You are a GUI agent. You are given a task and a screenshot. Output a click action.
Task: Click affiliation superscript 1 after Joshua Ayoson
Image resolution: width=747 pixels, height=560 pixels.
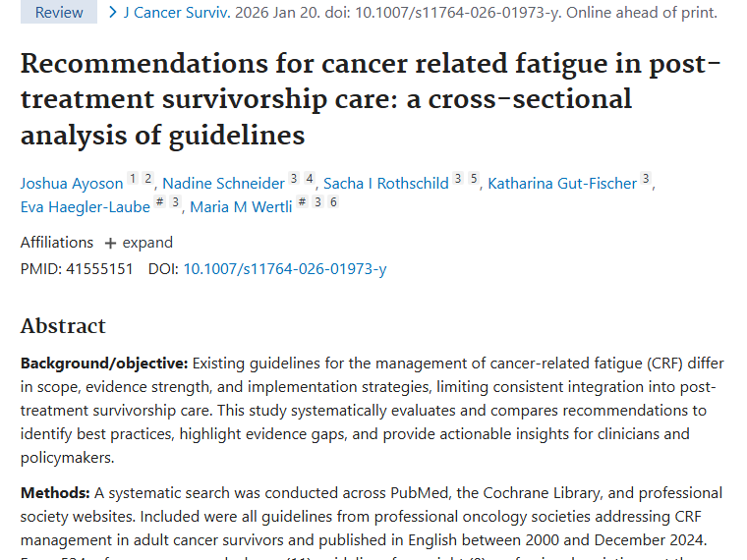133,179
